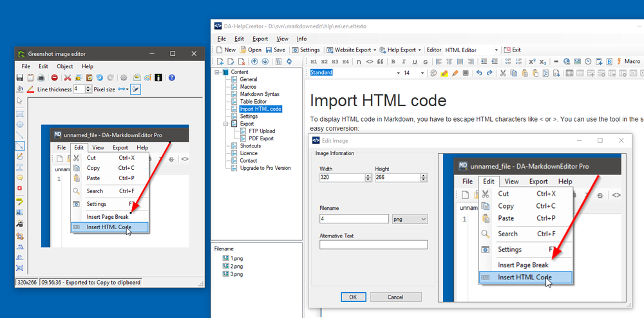The image size is (644, 318).
Task: Click Exit in HelpCreator toolbar
Action: (512, 50)
